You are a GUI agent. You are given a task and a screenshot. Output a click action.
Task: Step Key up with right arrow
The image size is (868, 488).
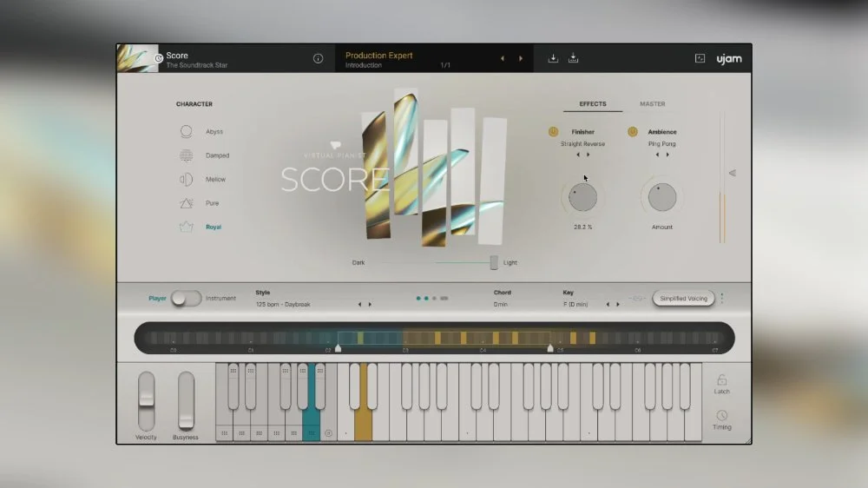[618, 304]
